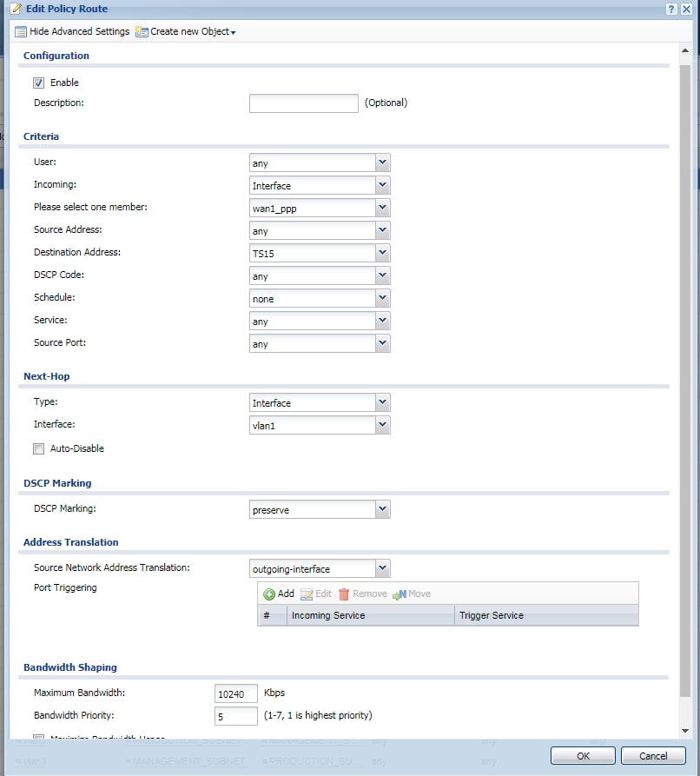Click the Port Triggering label
The image size is (700, 776).
(65, 587)
